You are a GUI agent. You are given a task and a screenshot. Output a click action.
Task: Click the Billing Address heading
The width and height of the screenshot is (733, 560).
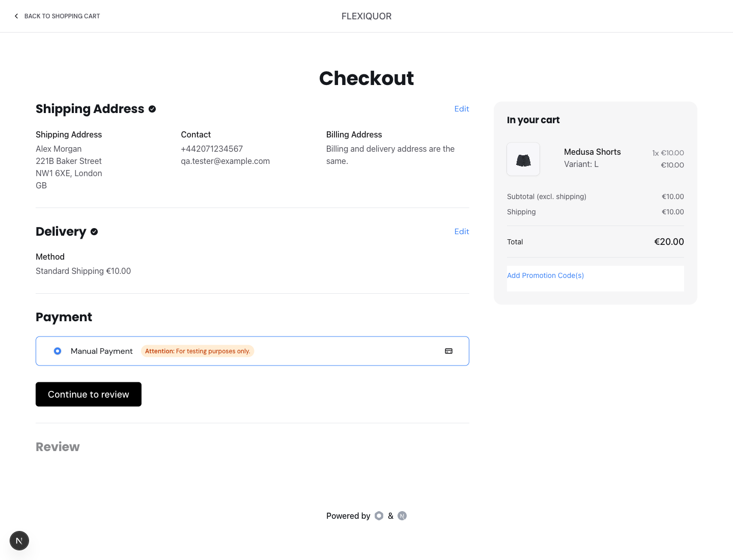pyautogui.click(x=354, y=134)
